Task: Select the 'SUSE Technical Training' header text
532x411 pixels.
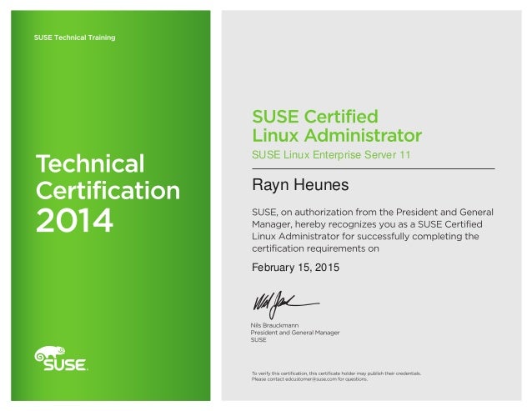Action: [75, 38]
